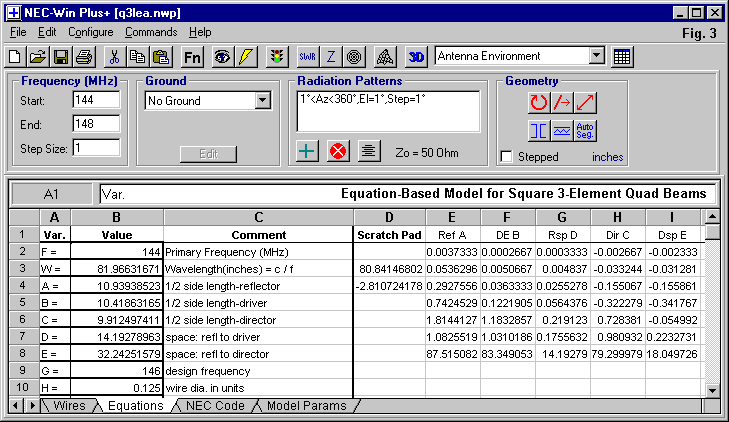This screenshot has width=729, height=422.
Task: Open the Commands menu
Action: tap(150, 32)
